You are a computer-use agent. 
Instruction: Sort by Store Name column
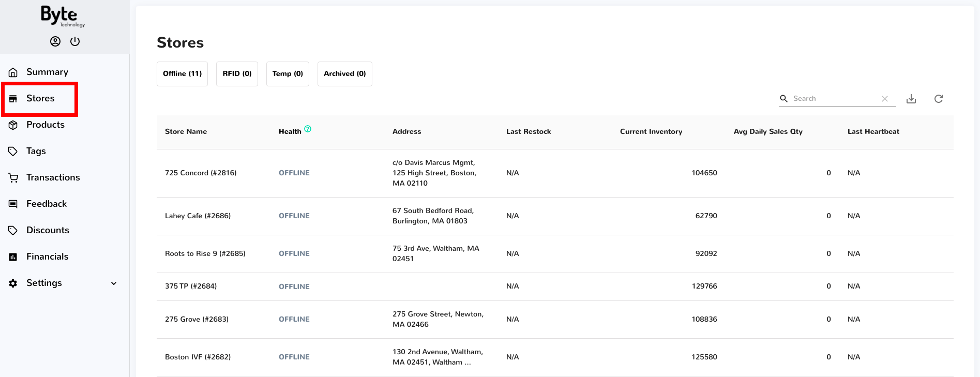coord(186,132)
